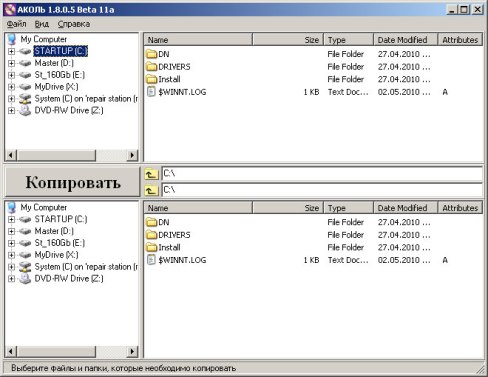The width and height of the screenshot is (488, 377).
Task: Expand STARTUP (C:) in the upper tree
Action: (x=11, y=51)
